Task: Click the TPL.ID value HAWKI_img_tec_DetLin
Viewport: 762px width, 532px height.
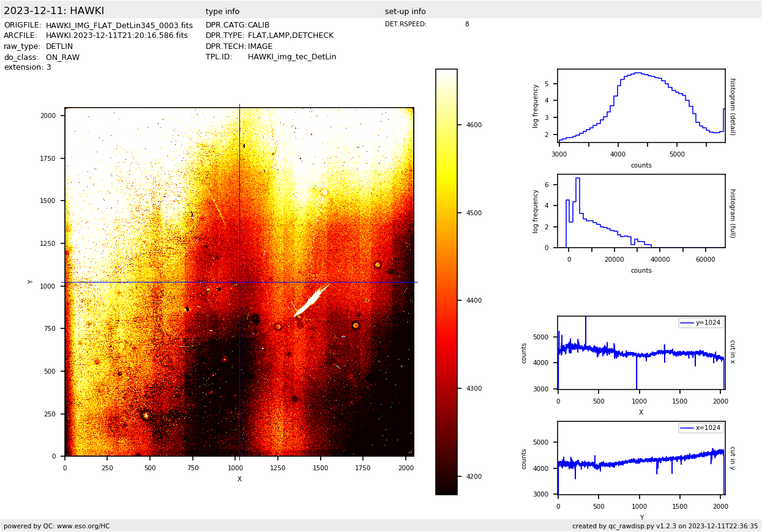Action: [291, 57]
